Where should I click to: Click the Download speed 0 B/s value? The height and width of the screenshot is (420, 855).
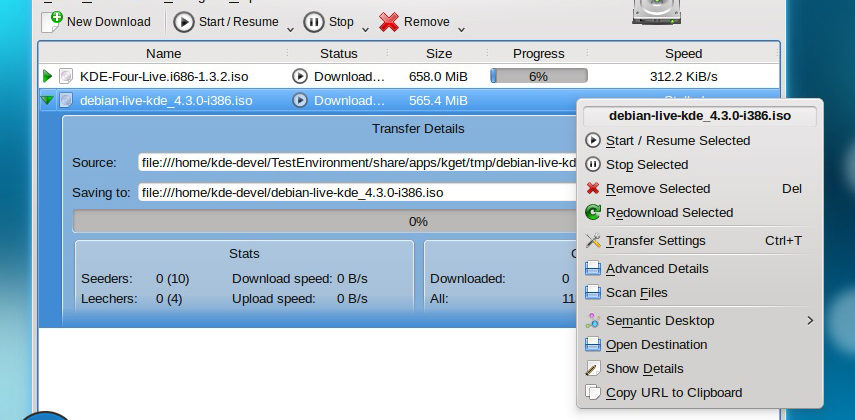[x=352, y=279]
